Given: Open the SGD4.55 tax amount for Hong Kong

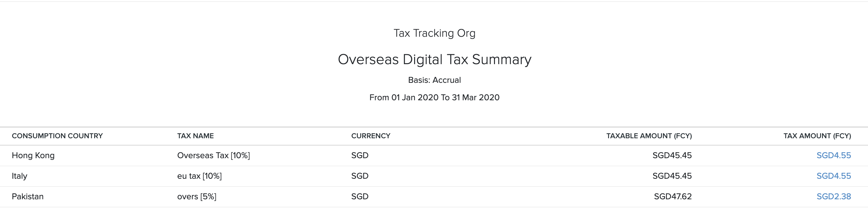Looking at the screenshot, I should pos(833,155).
